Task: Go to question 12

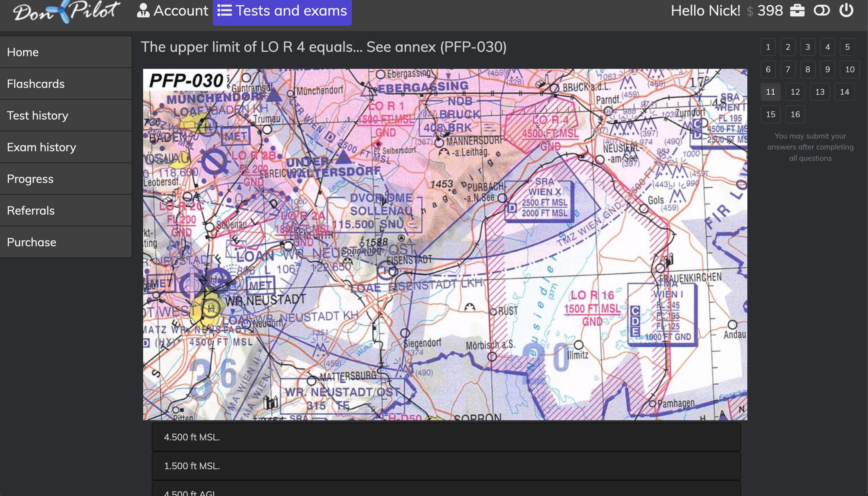Action: point(795,92)
